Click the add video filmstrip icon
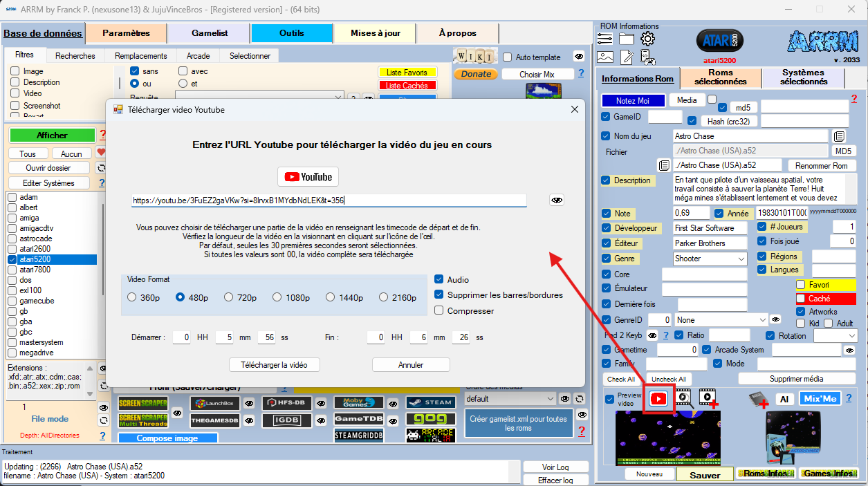 coord(707,398)
